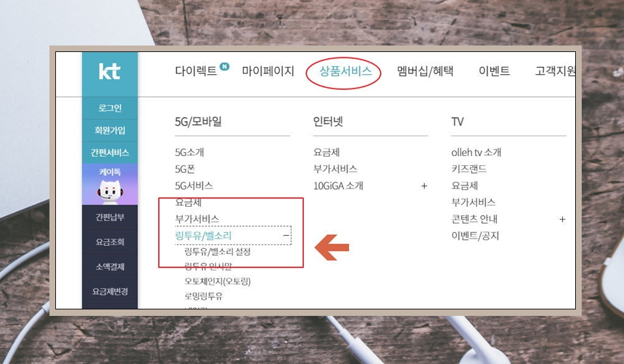Click the TV category heading
This screenshot has height=364, width=624.
click(457, 121)
